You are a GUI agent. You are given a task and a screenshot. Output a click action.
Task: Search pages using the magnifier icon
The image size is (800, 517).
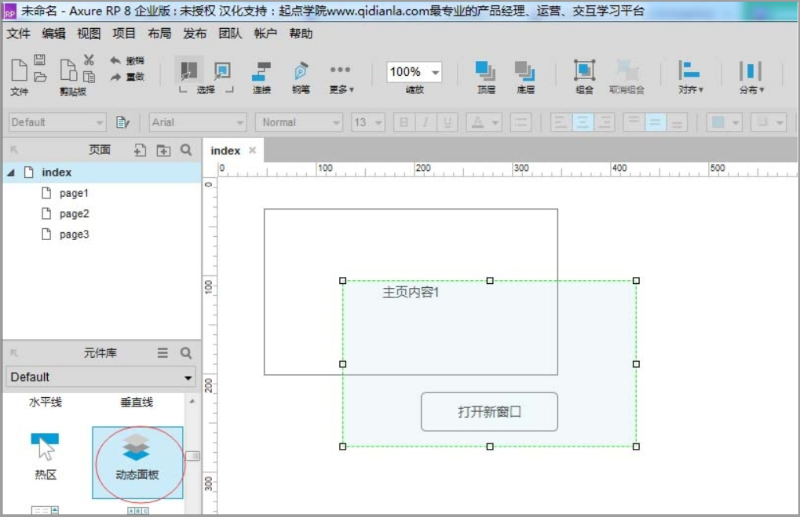[186, 150]
